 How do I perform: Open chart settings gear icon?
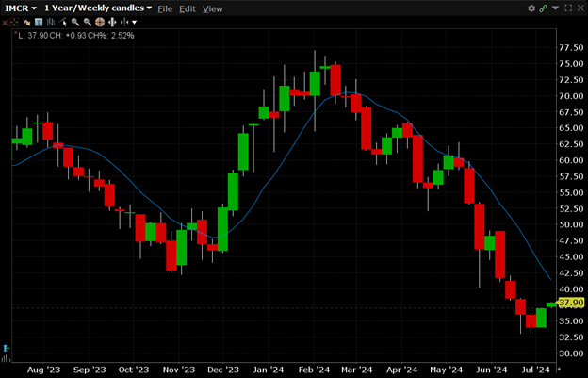point(531,8)
